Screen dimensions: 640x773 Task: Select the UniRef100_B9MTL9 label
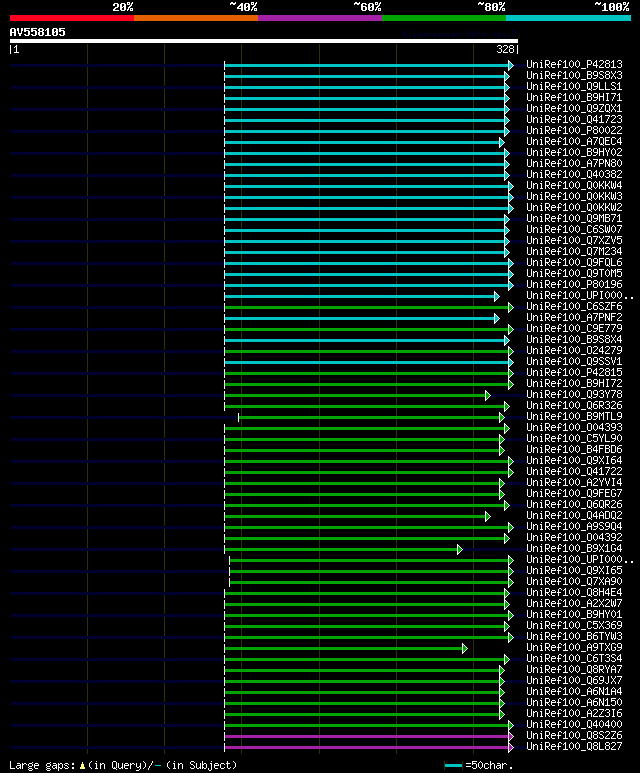[574, 417]
